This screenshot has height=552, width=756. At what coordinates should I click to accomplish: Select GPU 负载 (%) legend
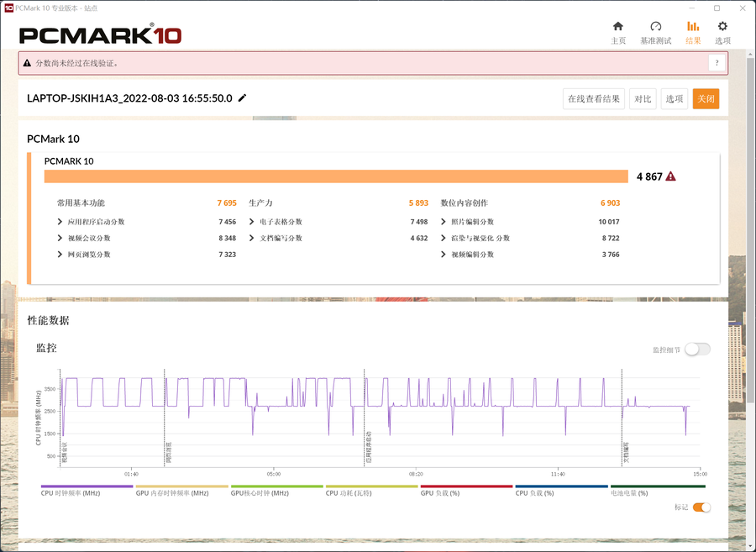click(x=467, y=490)
